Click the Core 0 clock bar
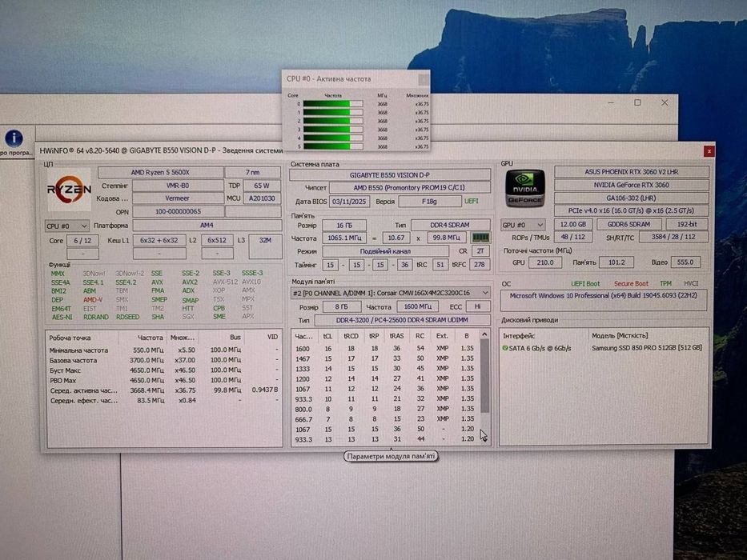This screenshot has height=560, width=747. click(x=332, y=104)
